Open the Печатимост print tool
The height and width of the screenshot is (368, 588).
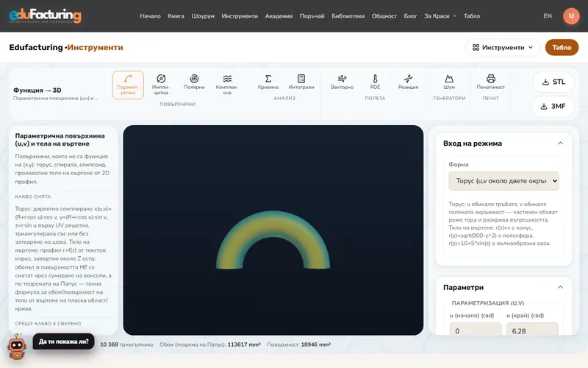tap(490, 82)
